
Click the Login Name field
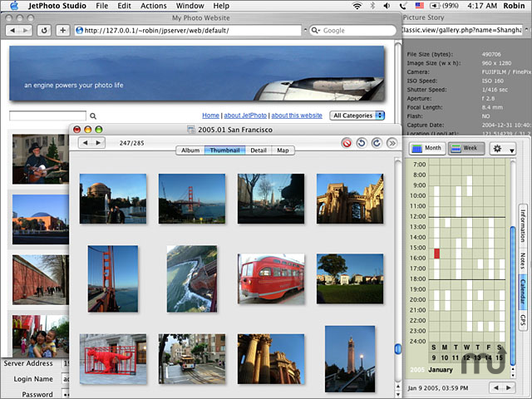point(66,379)
